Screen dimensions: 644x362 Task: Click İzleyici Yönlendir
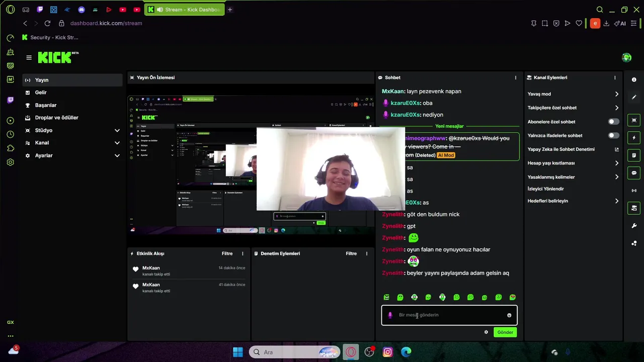tap(545, 189)
